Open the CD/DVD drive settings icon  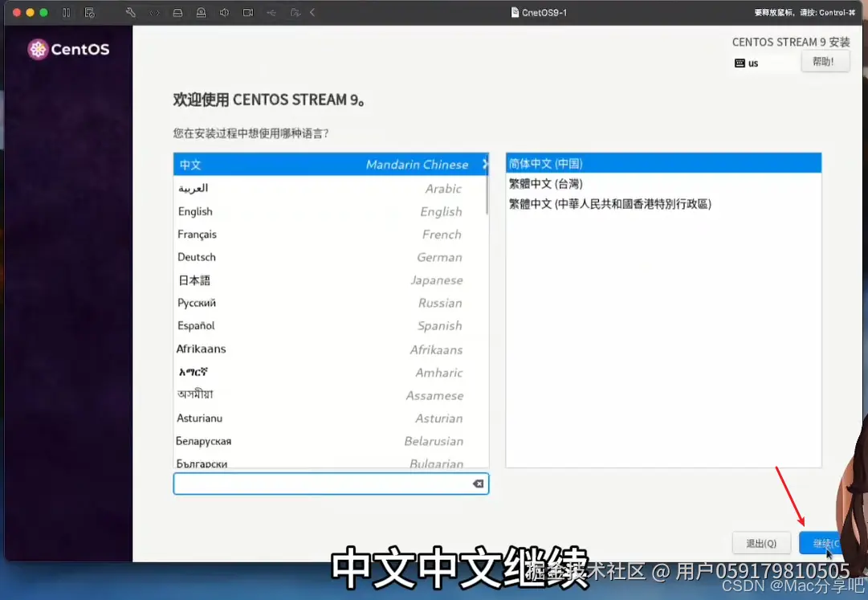[x=202, y=12]
